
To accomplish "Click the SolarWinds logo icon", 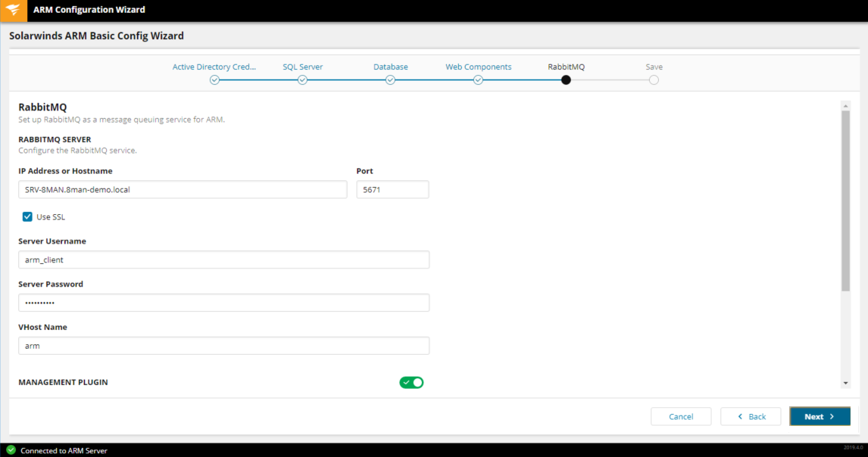I will click(14, 11).
